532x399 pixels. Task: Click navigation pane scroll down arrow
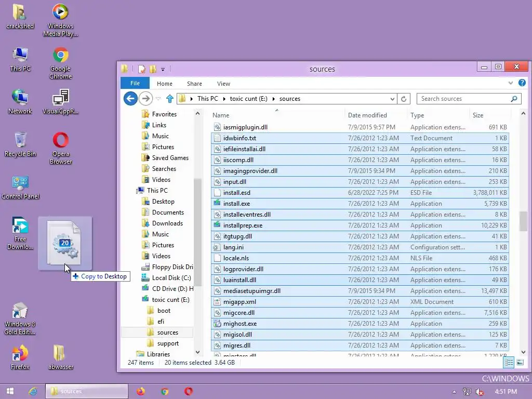197,352
